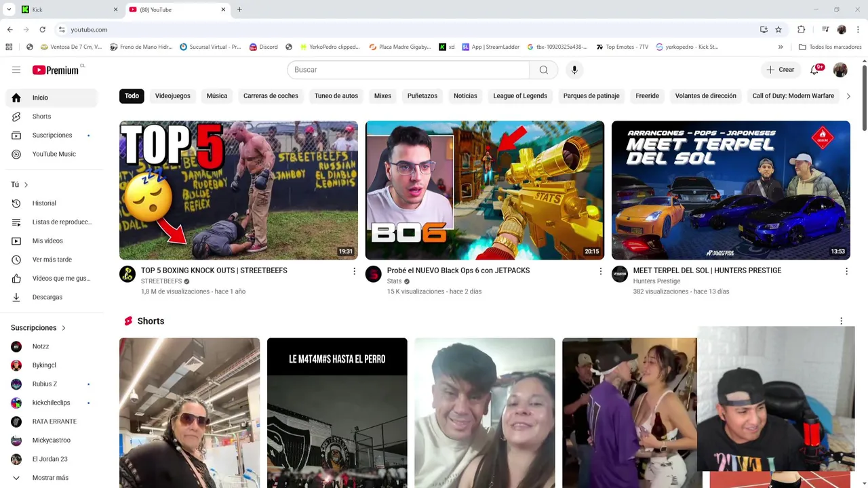Select Carreras de coches chip

point(271,96)
